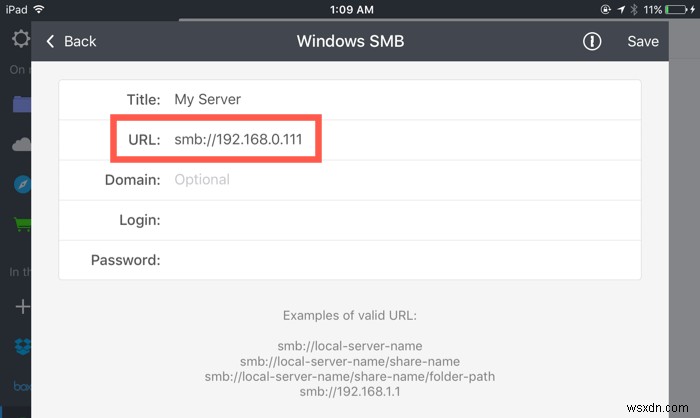Tap the Windows SMB title text
This screenshot has height=418, width=700.
tap(350, 41)
